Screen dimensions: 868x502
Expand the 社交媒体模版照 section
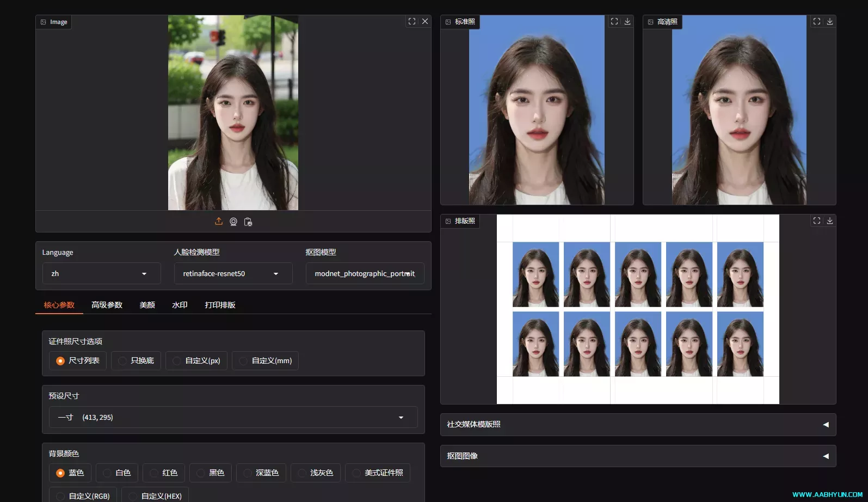pyautogui.click(x=638, y=424)
